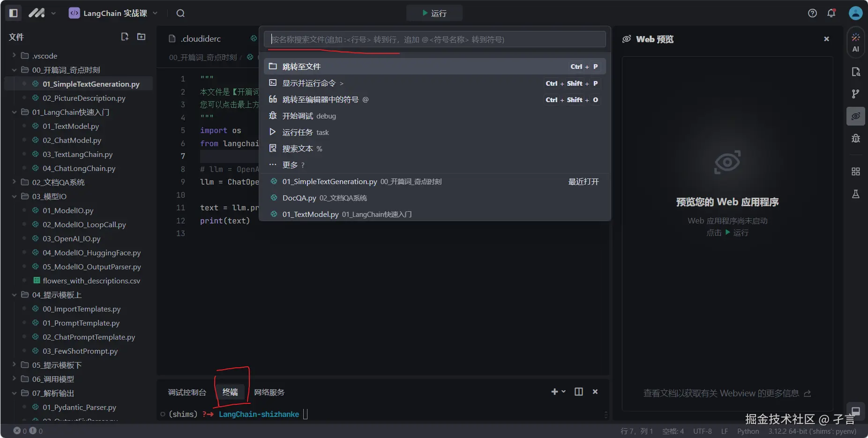Open the global search magnifier in top bar
Viewport: 868px width, 438px height.
tap(180, 13)
